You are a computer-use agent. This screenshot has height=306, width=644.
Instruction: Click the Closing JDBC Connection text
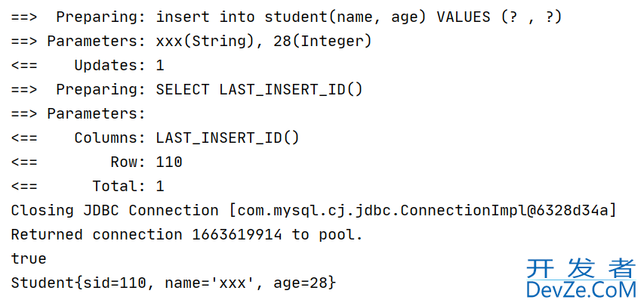(x=115, y=211)
